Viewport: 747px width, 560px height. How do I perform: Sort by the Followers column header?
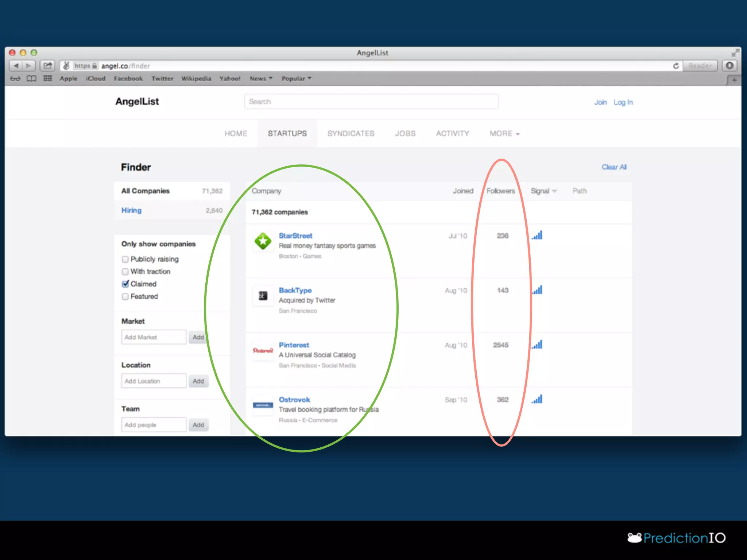coord(501,191)
